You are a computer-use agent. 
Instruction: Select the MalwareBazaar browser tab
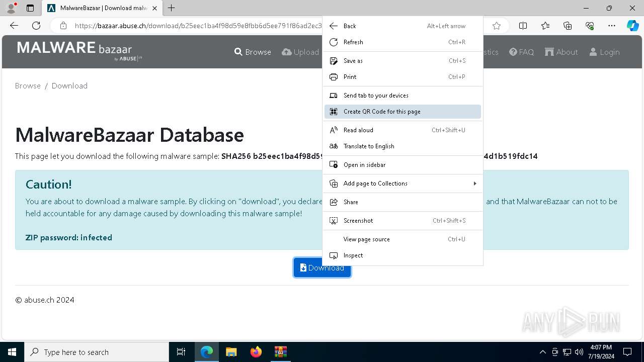[x=102, y=8]
